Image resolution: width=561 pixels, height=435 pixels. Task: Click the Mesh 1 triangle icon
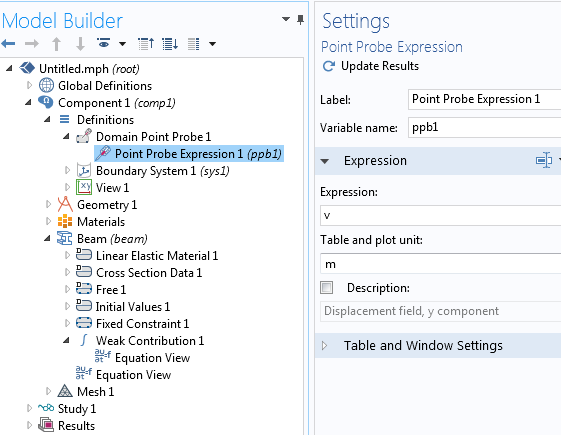(65, 391)
